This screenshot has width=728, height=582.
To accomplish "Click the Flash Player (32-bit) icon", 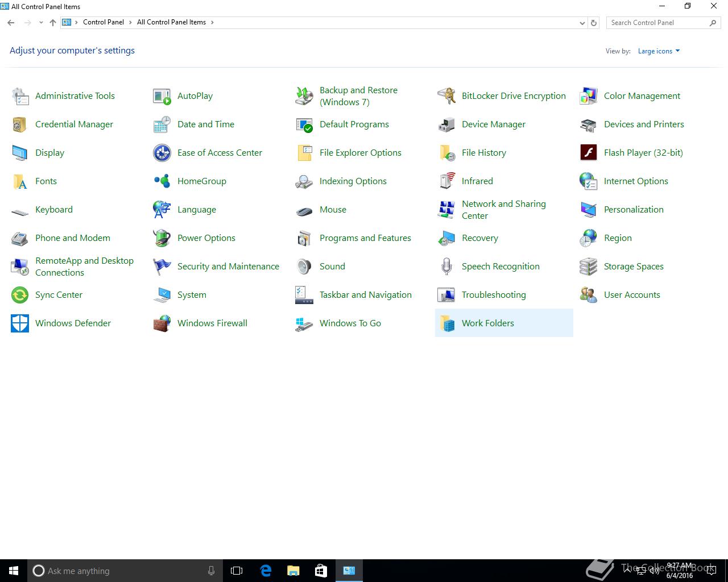I will pos(588,153).
